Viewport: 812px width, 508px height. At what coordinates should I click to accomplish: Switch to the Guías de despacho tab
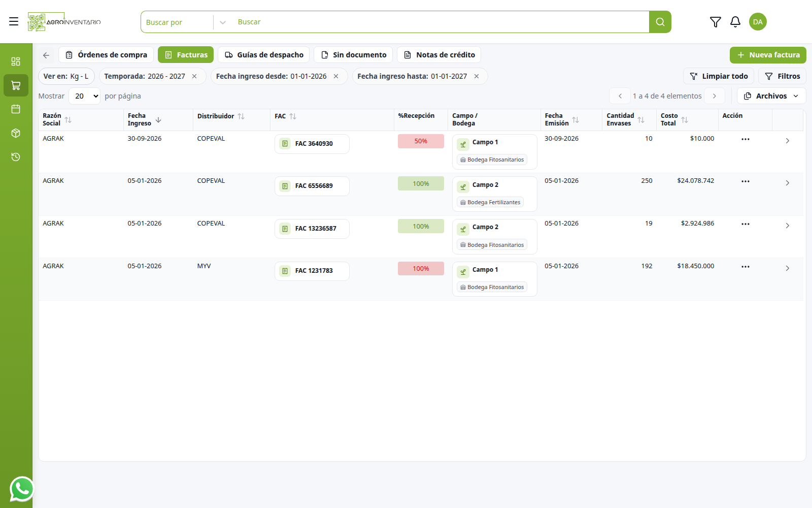(x=264, y=55)
